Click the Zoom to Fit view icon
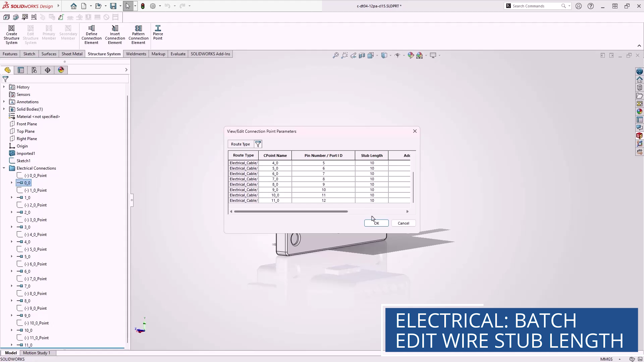Viewport: 644px width, 362px height. (335, 55)
